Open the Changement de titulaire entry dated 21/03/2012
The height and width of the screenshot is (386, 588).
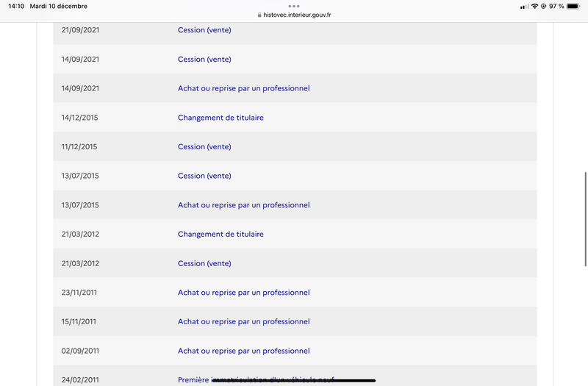point(220,234)
